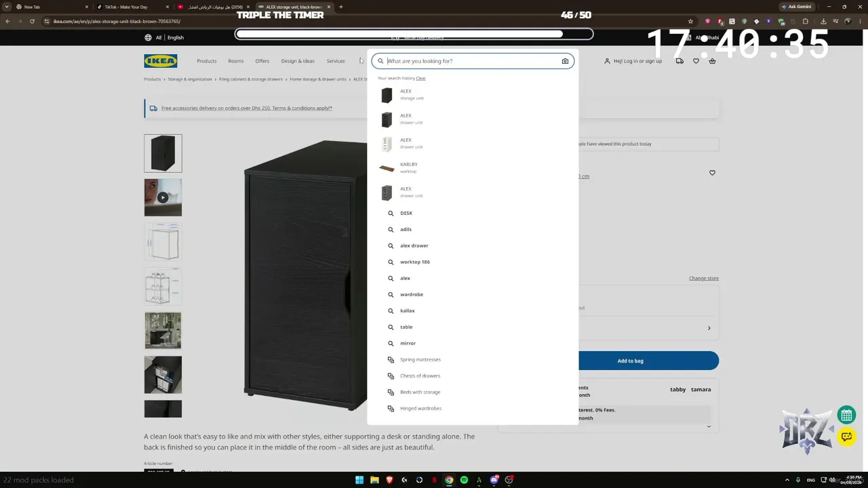The image size is (868, 488).
Task: Open Netflix from the taskbar
Action: [434, 480]
